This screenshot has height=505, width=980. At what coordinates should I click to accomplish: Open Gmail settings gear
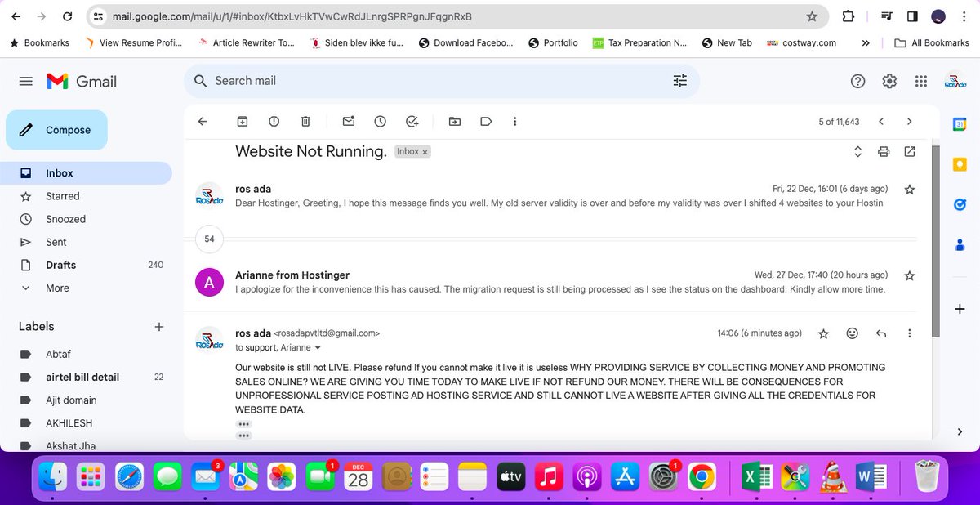click(889, 81)
